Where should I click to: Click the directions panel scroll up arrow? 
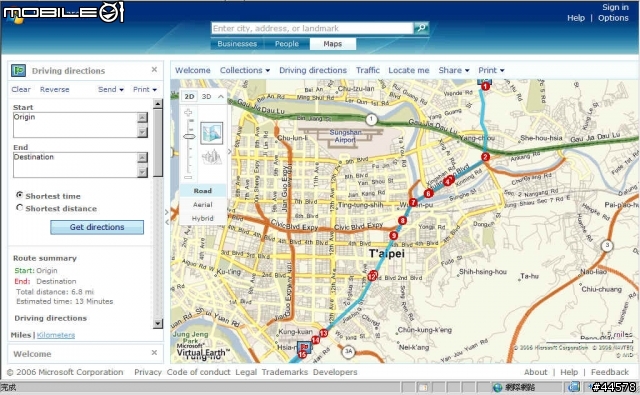click(158, 104)
